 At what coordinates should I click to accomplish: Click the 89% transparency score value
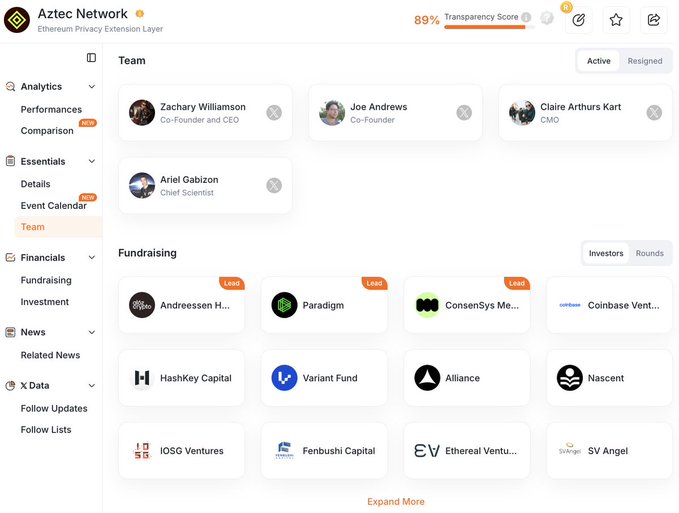click(x=427, y=20)
